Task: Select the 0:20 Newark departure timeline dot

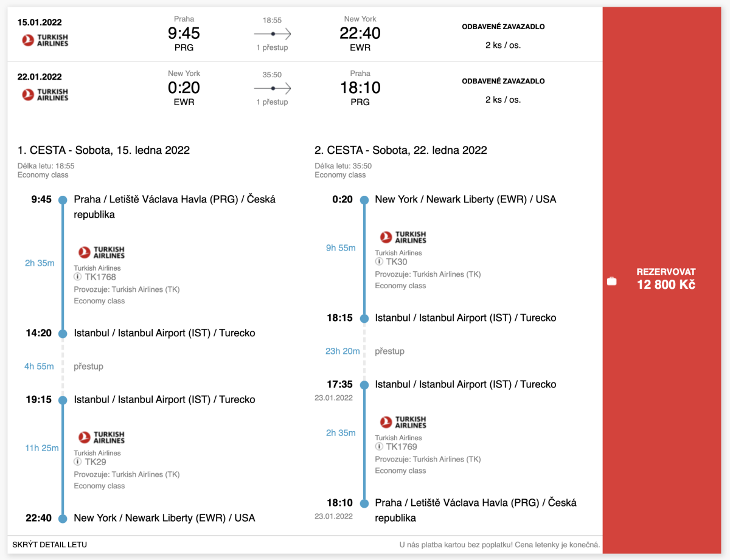Action: 364,199
